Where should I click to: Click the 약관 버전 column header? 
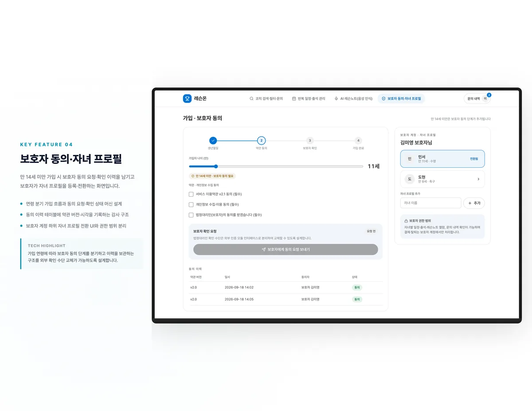[x=196, y=277]
